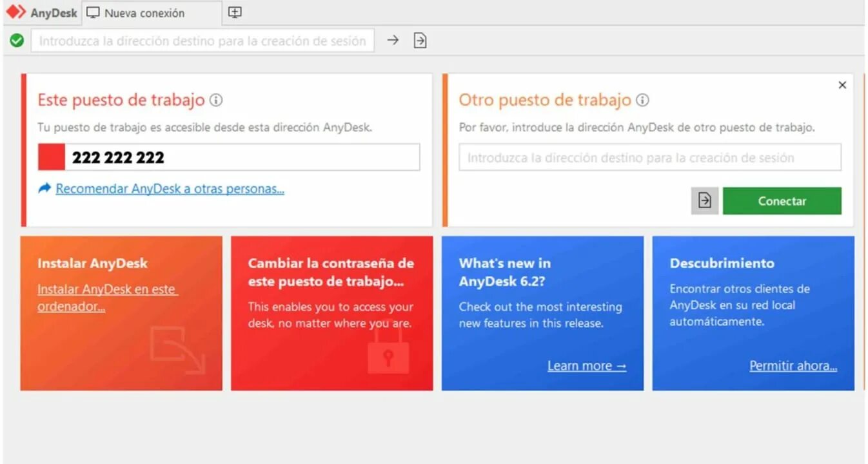The height and width of the screenshot is (464, 868).
Task: Click the green connection status checkmark icon
Action: [17, 41]
